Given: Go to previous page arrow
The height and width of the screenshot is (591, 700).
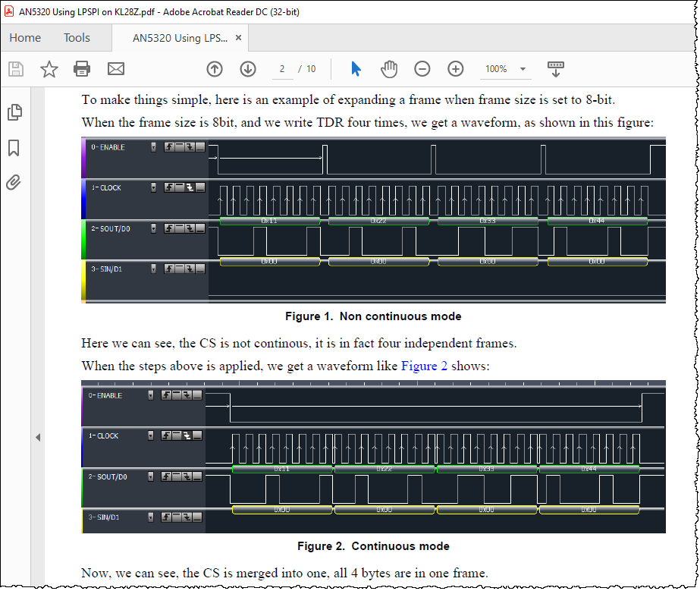Looking at the screenshot, I should coord(215,69).
